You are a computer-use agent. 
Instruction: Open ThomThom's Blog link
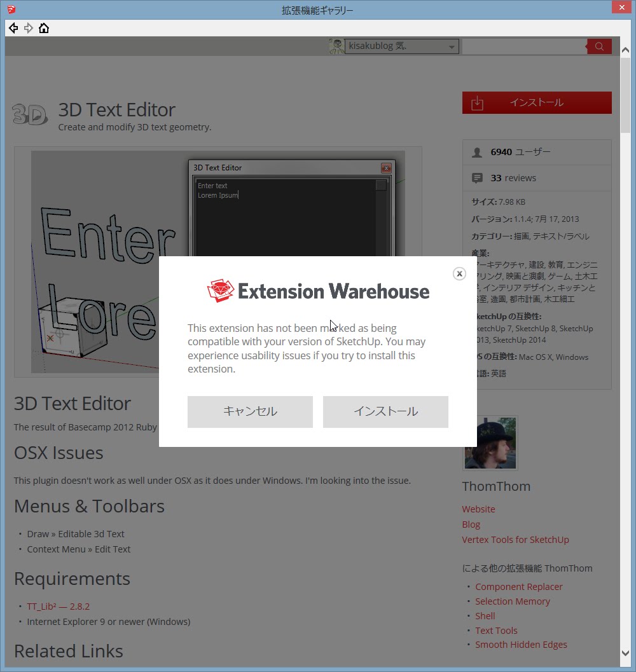point(471,525)
